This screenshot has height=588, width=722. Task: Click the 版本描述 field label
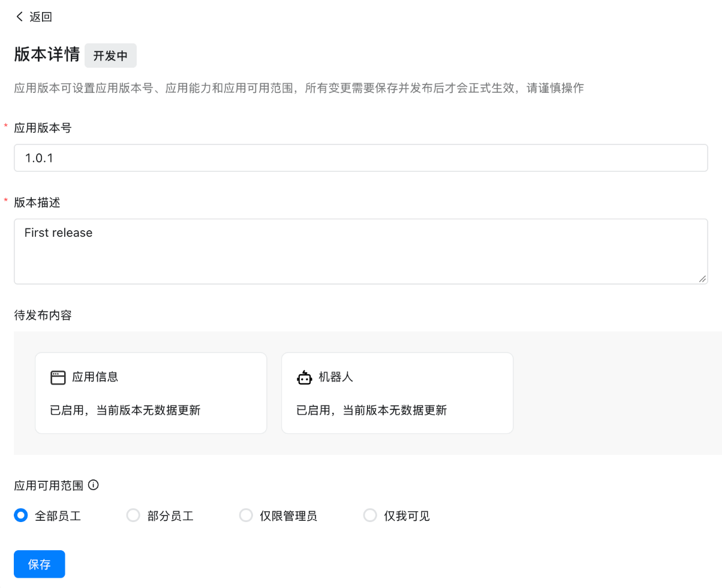point(37,203)
